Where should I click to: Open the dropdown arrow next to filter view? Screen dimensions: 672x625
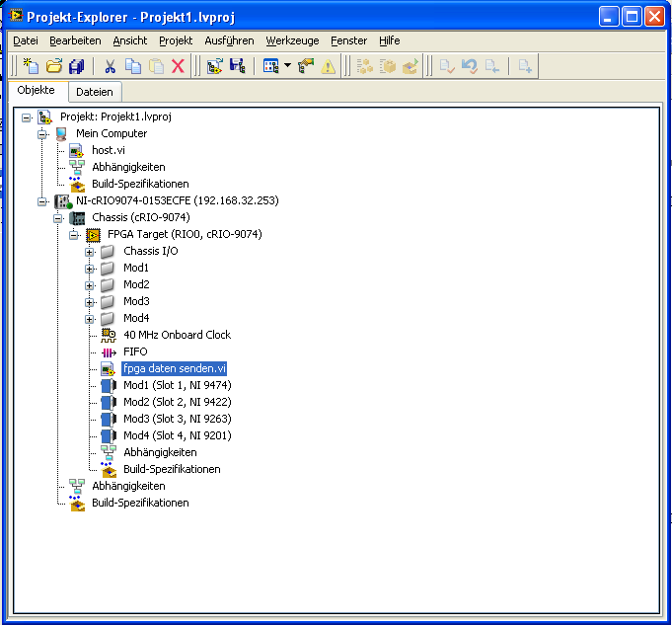[x=287, y=65]
